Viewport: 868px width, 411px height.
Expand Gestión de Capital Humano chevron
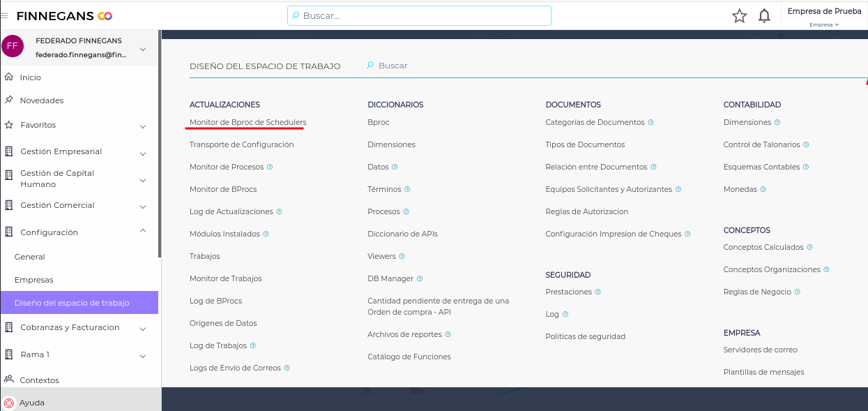click(143, 180)
